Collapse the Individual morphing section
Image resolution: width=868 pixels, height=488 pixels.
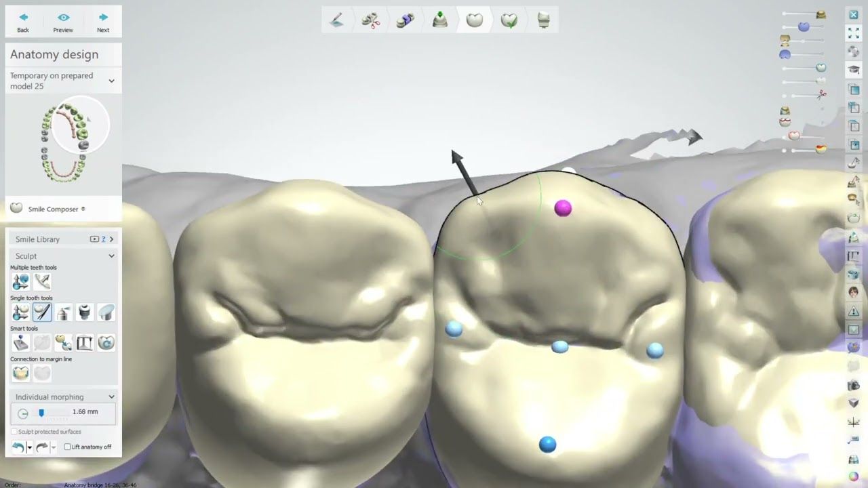click(x=111, y=397)
